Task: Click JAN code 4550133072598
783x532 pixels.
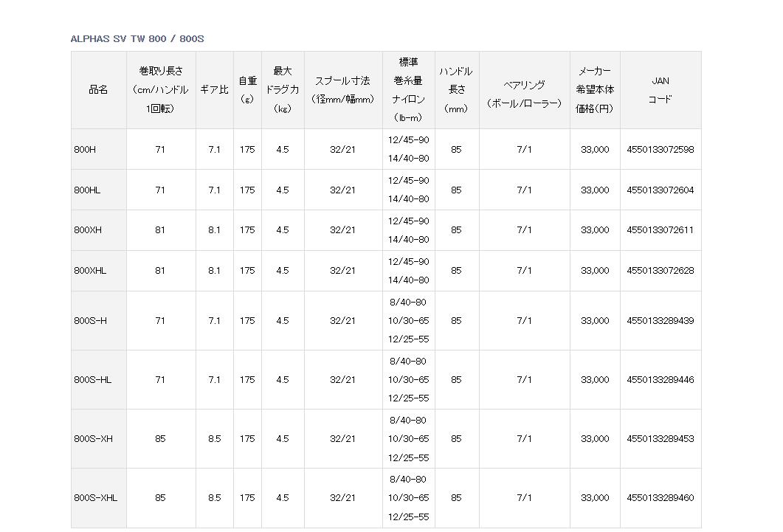Action: click(x=660, y=150)
